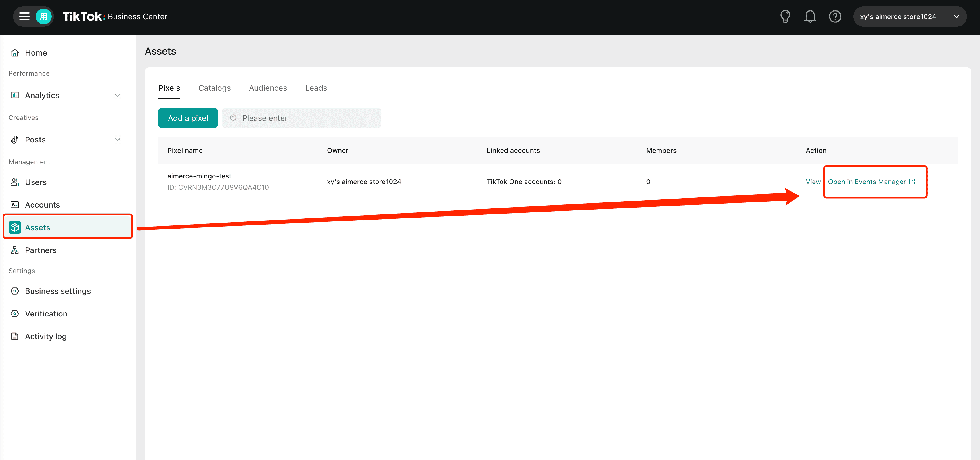Click the Partners hierarchy icon
This screenshot has width=980, height=460.
[x=15, y=250]
